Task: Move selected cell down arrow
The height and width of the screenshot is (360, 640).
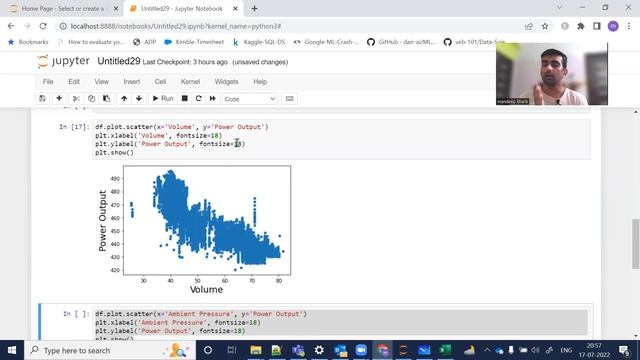Action: [x=139, y=98]
